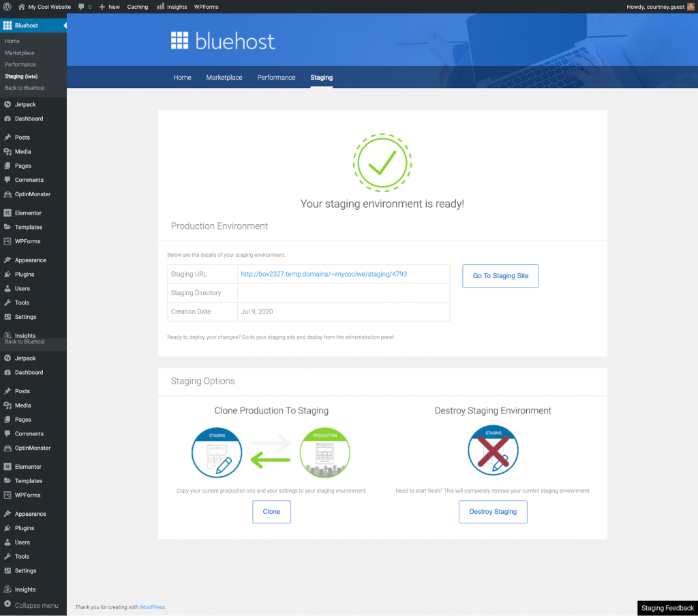Click the house icon beside My Cool Website

coord(22,7)
